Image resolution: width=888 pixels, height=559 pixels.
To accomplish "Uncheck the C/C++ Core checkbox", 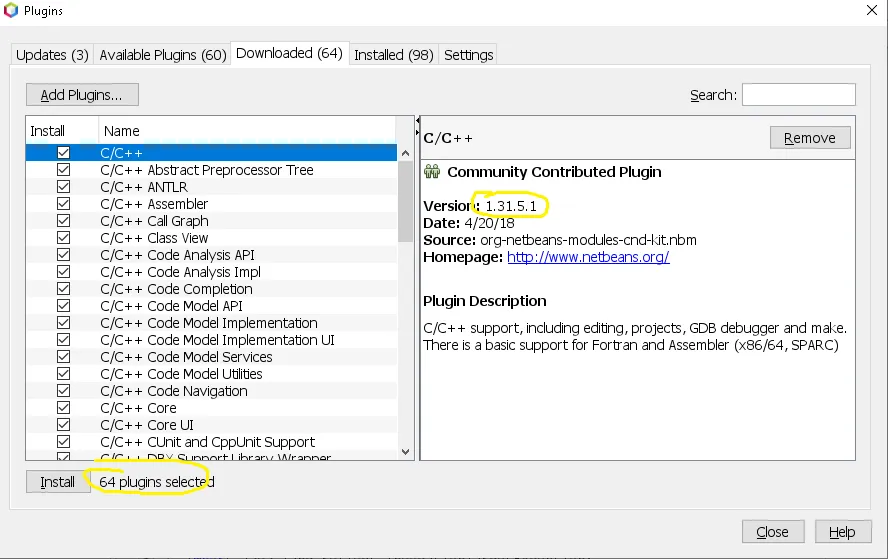I will tap(63, 407).
